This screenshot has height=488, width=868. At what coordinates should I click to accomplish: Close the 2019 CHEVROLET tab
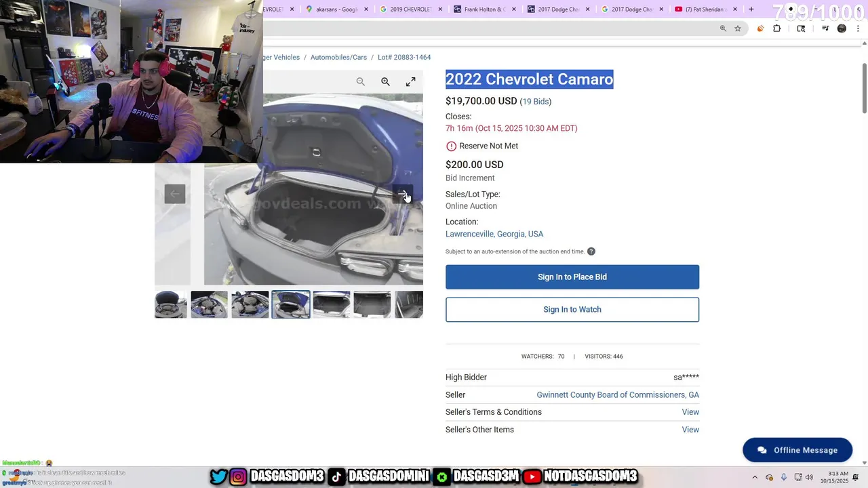440,9
